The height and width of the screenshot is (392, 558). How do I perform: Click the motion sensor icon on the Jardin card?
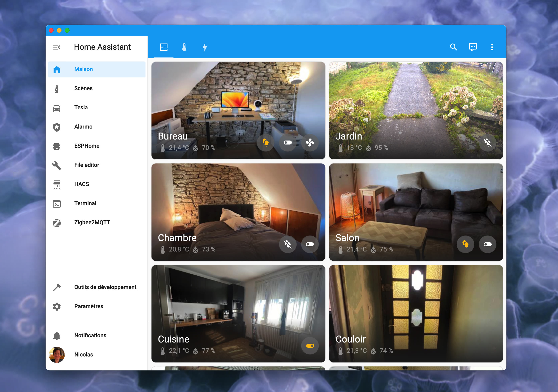487,143
